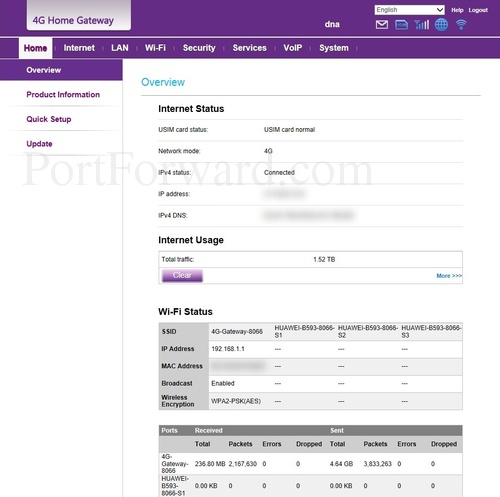The height and width of the screenshot is (497, 500).
Task: Click the globe internet connection icon
Action: (441, 24)
